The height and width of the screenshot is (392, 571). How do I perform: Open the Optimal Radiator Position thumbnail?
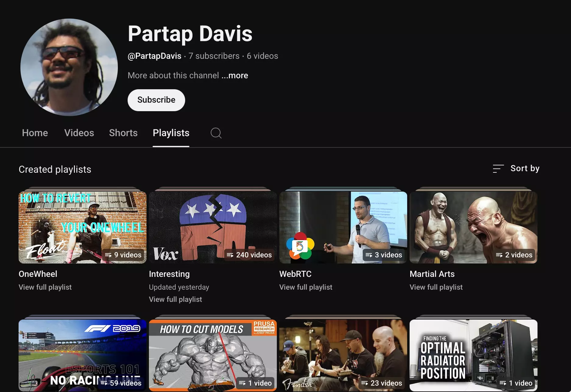(x=474, y=355)
